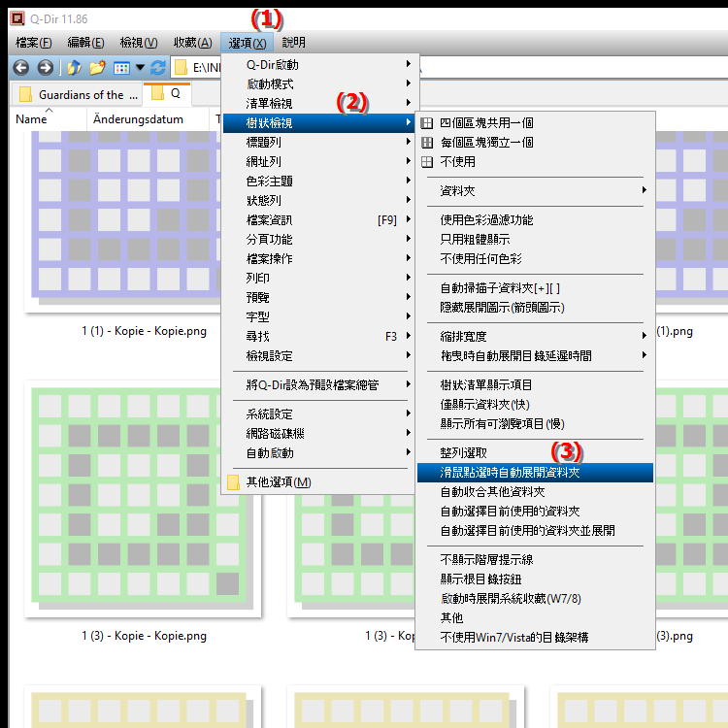This screenshot has height=728, width=728.
Task: Open the 預覽 submenu
Action: [320, 298]
